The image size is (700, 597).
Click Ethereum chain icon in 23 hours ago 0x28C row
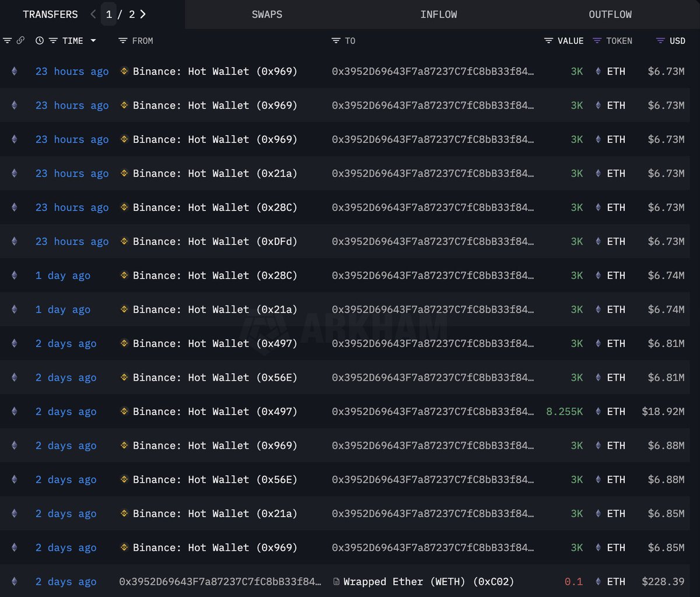[15, 207]
